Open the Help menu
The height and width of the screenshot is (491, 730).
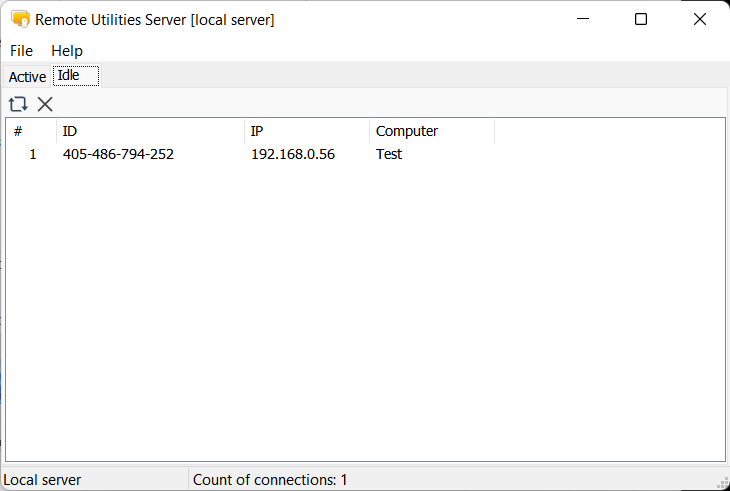click(67, 51)
